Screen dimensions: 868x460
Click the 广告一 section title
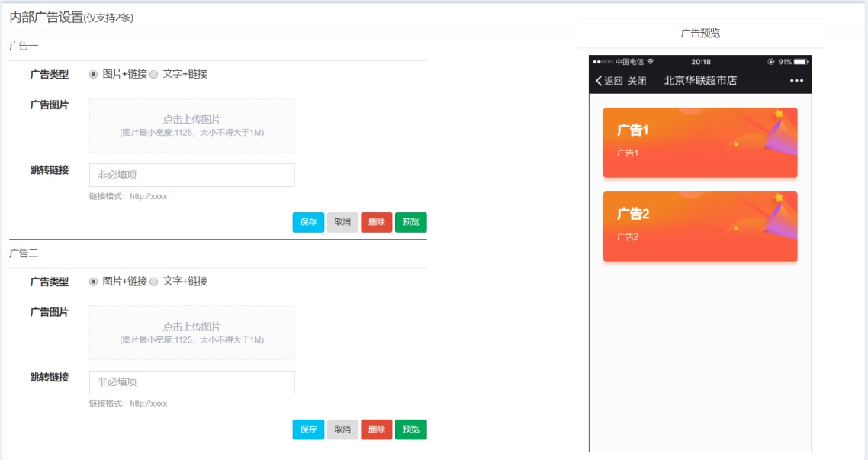click(24, 46)
